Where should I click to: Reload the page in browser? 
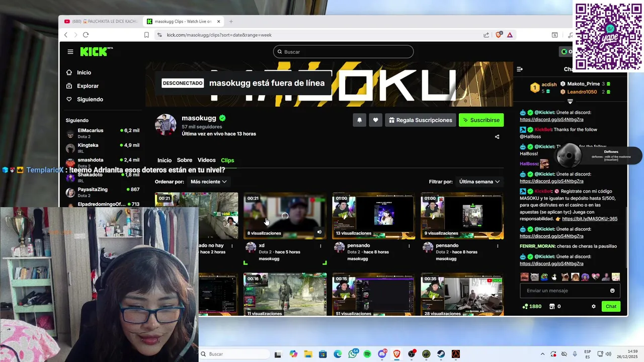click(86, 35)
